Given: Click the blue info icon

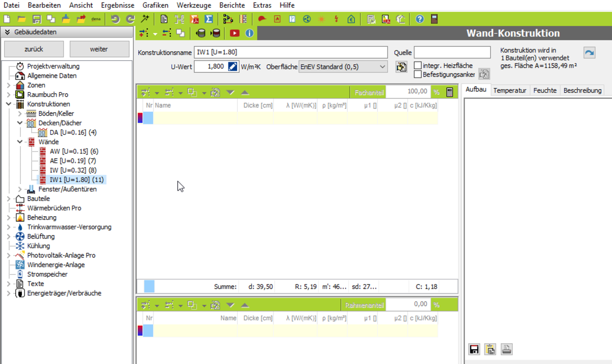Looking at the screenshot, I should pyautogui.click(x=249, y=33).
